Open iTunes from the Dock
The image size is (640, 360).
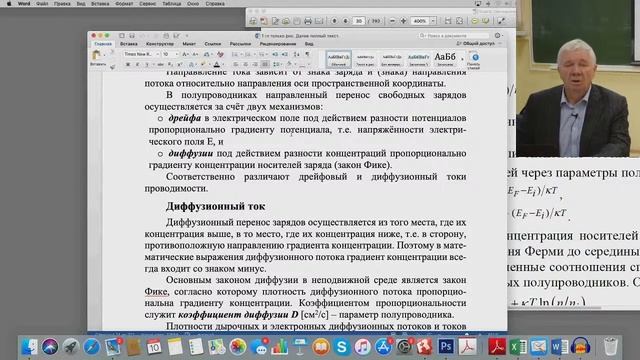tap(362, 347)
